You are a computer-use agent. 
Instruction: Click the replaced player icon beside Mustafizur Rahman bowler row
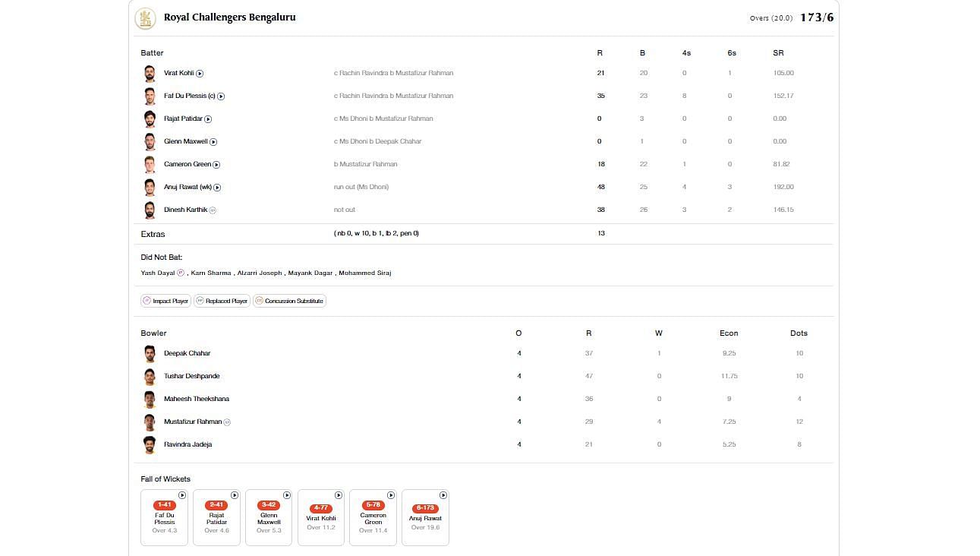(227, 422)
